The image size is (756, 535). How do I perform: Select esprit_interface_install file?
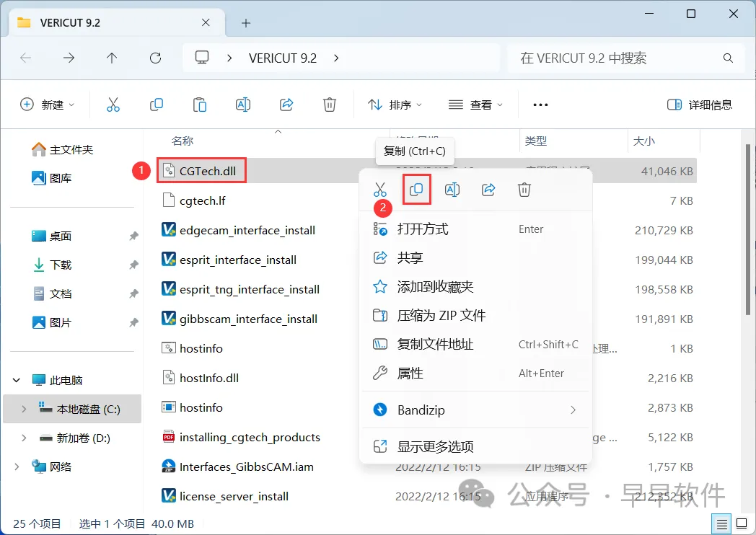click(x=229, y=260)
